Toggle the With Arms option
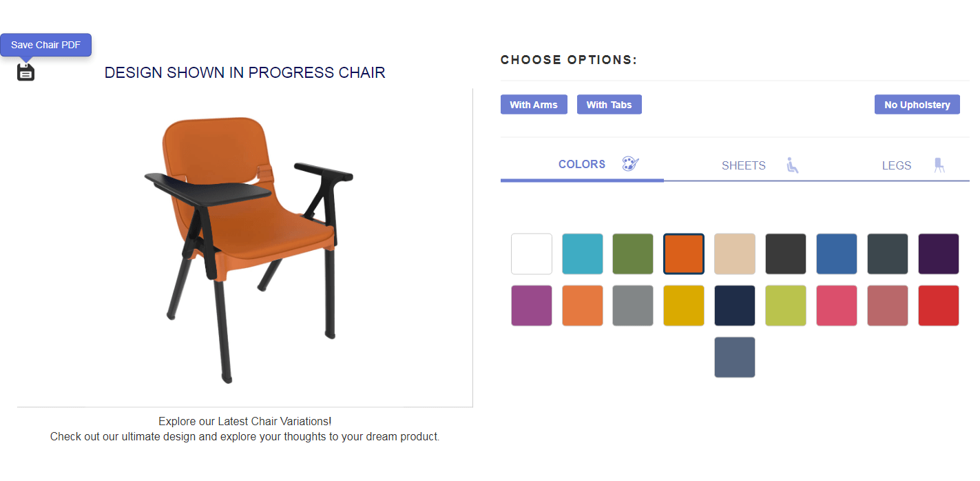Screen dimensions: 980x481 (x=534, y=105)
